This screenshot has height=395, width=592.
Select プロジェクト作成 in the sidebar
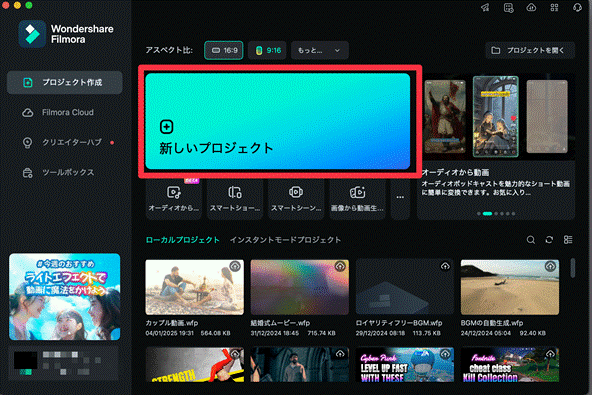(x=65, y=82)
